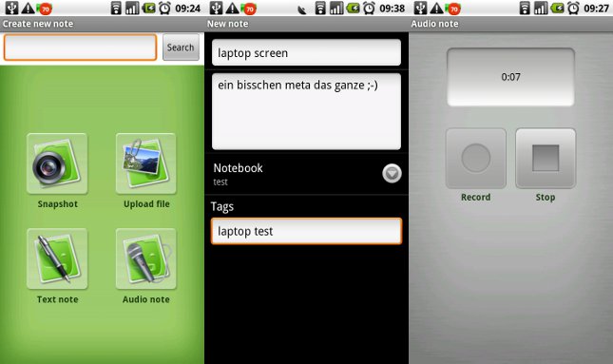Screen dimensions: 613x364
Task: Focus the search input field
Action: click(x=80, y=48)
